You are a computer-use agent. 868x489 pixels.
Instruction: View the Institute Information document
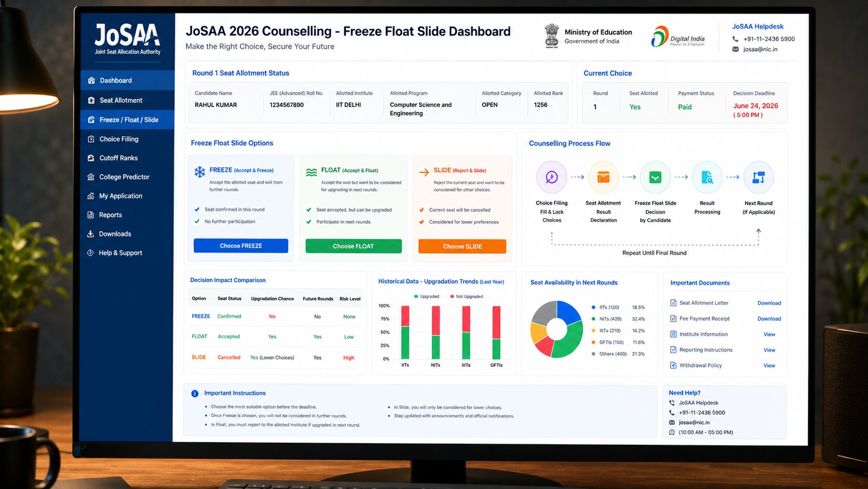[769, 335]
